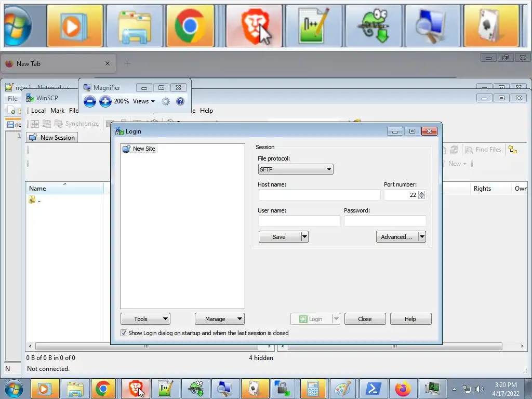This screenshot has width=532, height=399.
Task: Select the New Session tab in WinSCP
Action: (x=52, y=137)
